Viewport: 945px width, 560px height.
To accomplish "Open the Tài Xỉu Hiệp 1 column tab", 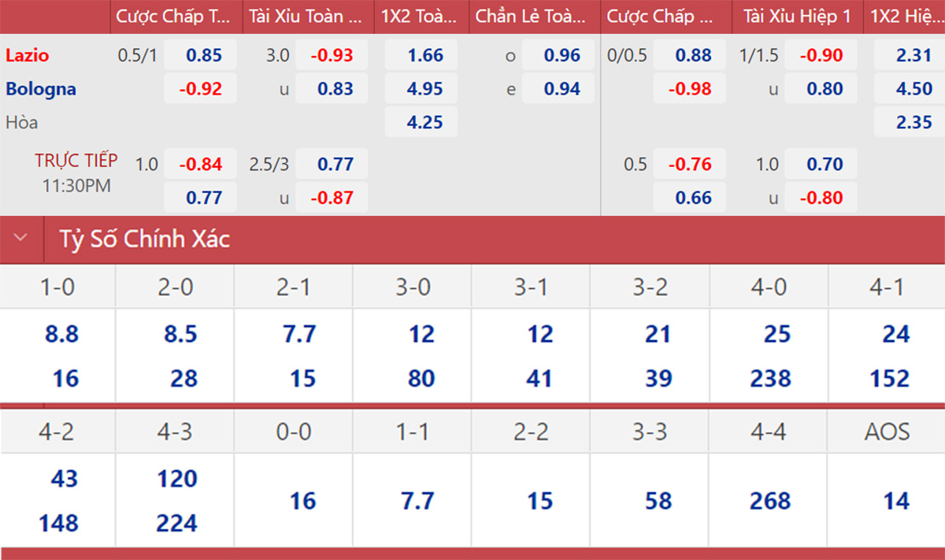I will 797,16.
